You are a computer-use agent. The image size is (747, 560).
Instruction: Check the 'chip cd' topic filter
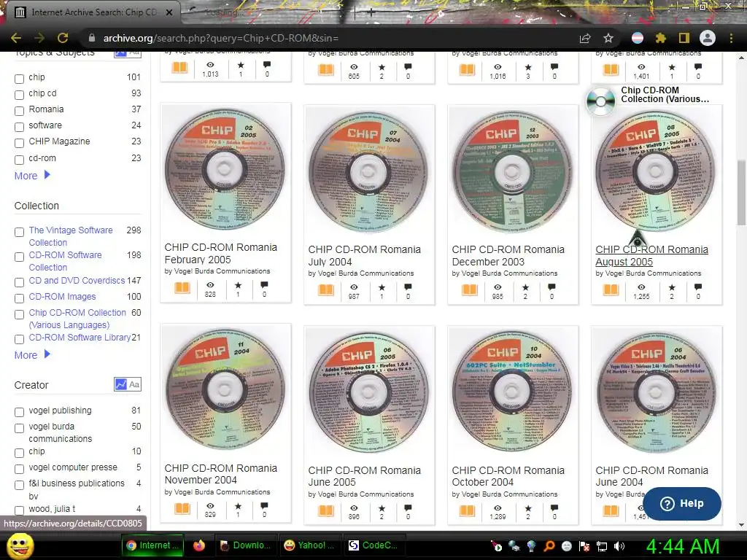(x=19, y=95)
